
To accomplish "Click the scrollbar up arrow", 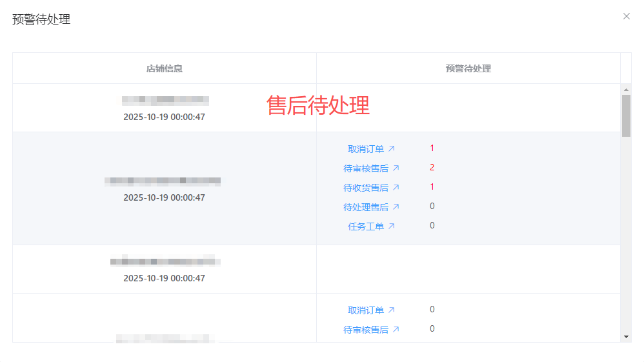I will (626, 89).
